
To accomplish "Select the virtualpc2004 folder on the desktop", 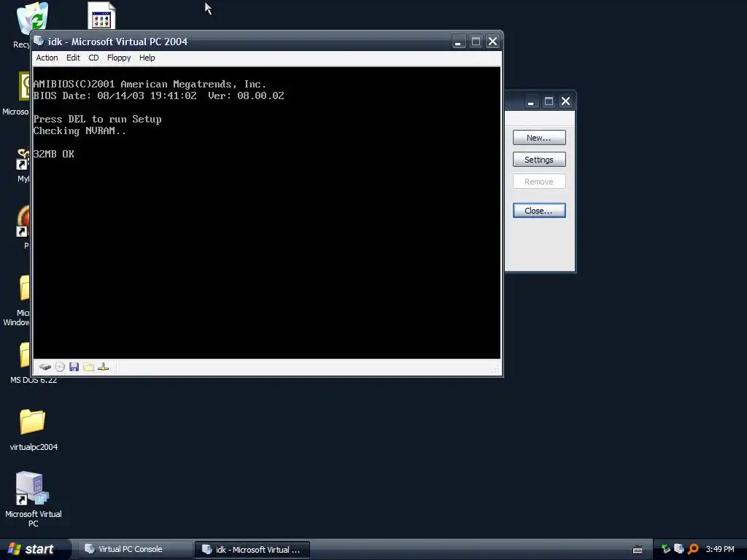I will coord(33,429).
